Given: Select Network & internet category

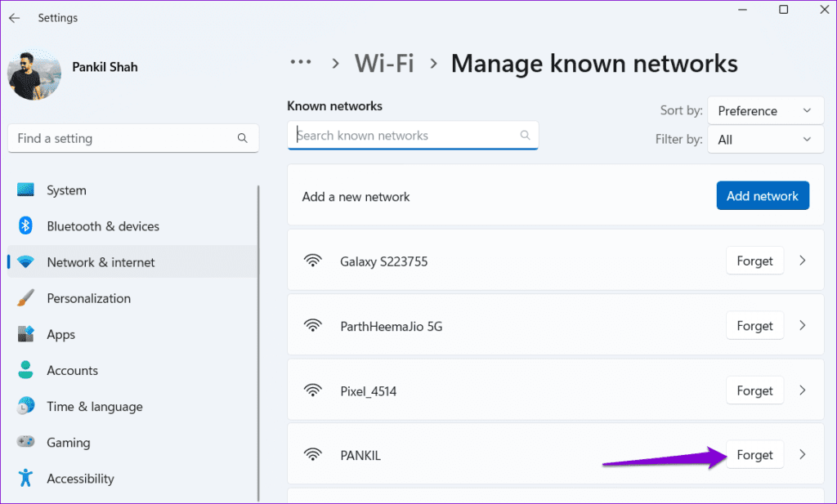Looking at the screenshot, I should click(x=101, y=262).
